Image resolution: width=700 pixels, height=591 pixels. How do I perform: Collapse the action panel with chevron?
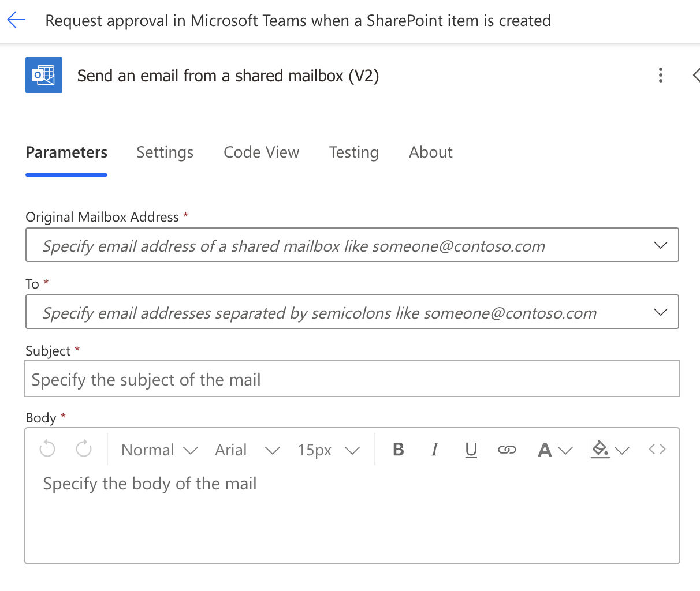click(x=695, y=75)
